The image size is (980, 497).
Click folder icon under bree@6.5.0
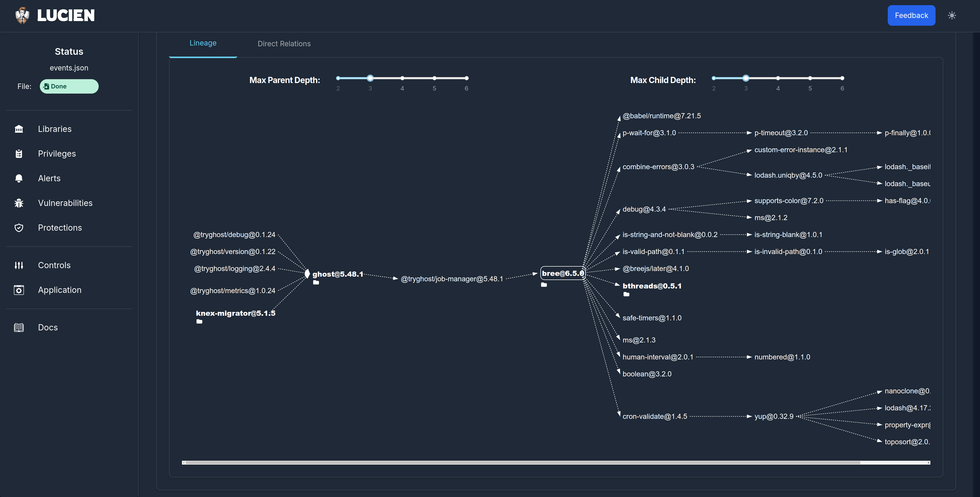pos(544,285)
